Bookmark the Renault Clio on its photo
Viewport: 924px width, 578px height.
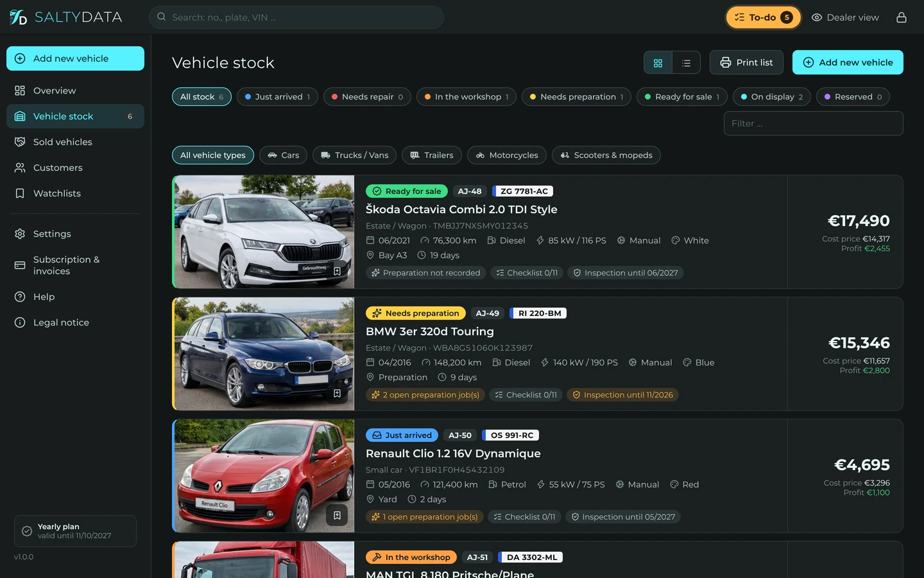pos(337,515)
